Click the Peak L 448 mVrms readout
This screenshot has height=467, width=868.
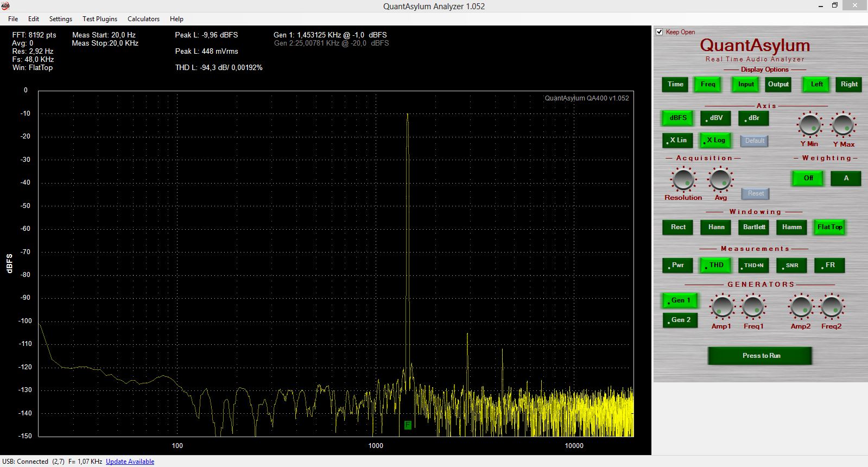[206, 51]
